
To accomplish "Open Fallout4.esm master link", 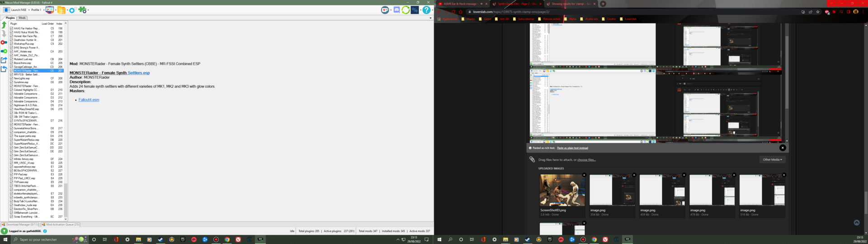I will [x=89, y=100].
